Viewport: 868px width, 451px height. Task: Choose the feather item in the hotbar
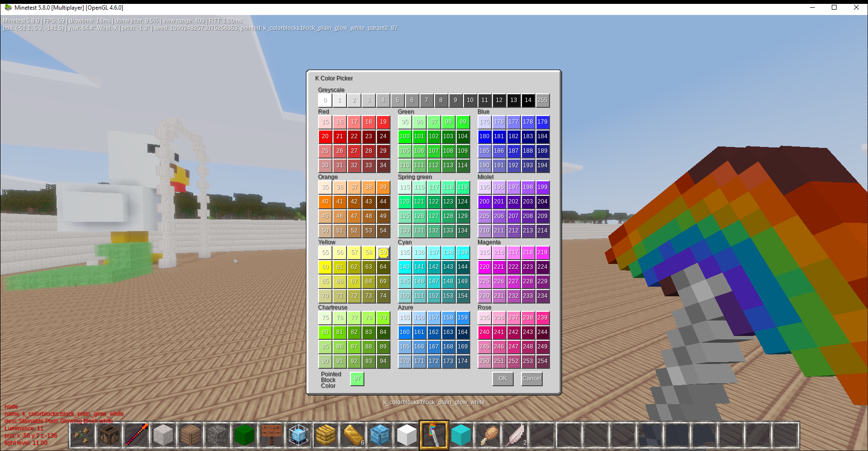[515, 435]
